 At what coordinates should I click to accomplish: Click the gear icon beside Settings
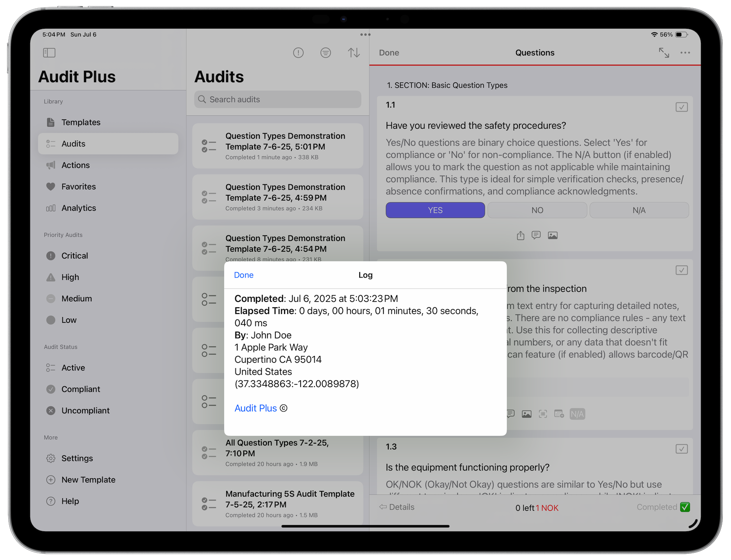51,458
